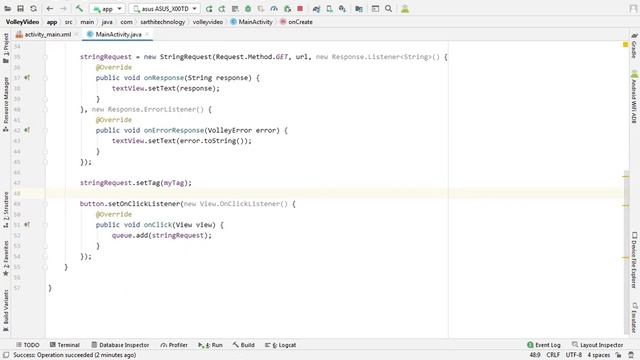Image resolution: width=640 pixels, height=360 pixels.
Task: Click the 48:9 cursor position indicator
Action: click(x=535, y=355)
